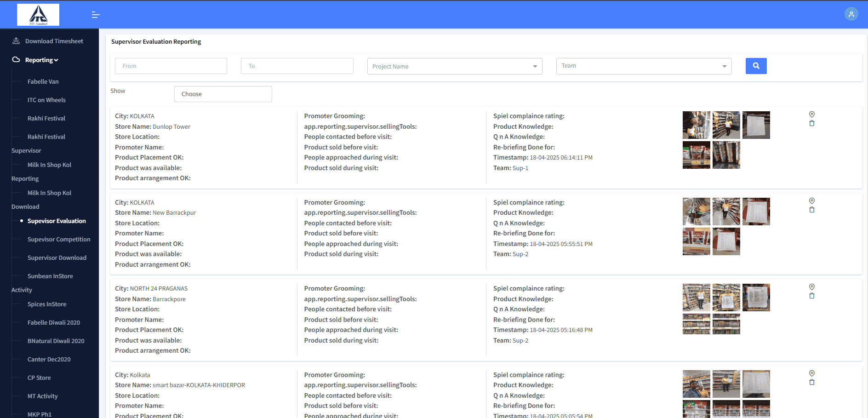Delete the Dunlop Tower record via trash icon
Screen dimensions: 868x418
click(x=812, y=123)
